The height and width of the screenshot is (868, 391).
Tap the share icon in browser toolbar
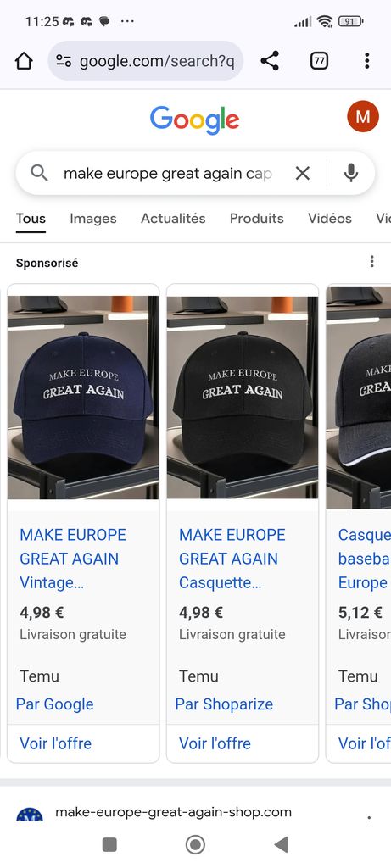(x=270, y=61)
